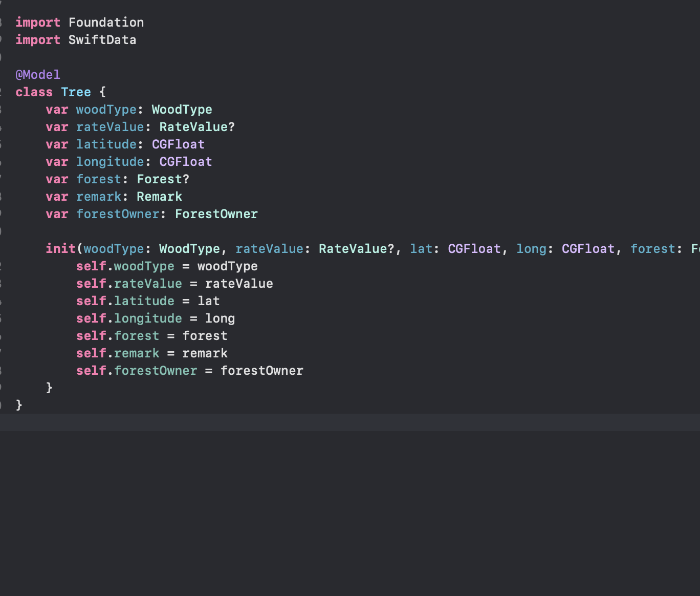Click RateValue? type in var rateValue declaration
The width and height of the screenshot is (700, 596).
point(196,127)
